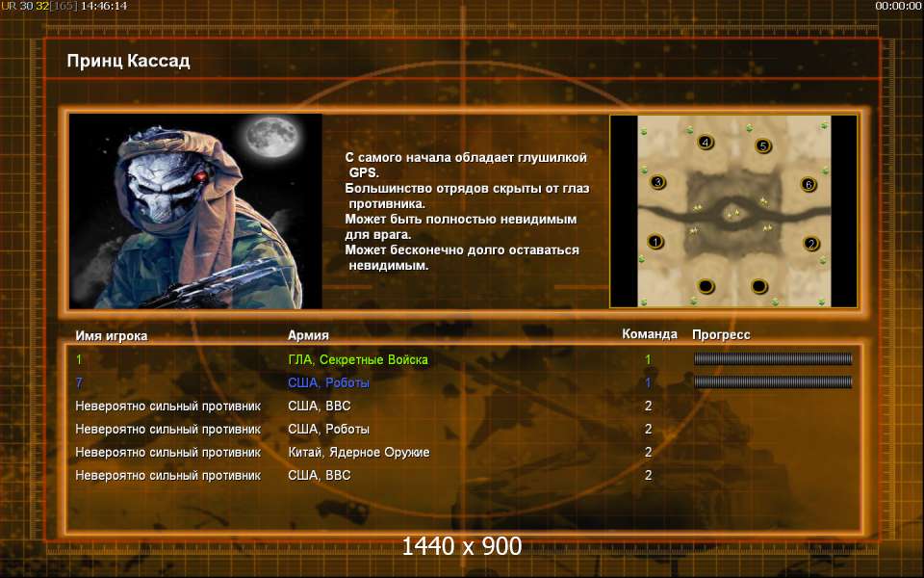Click player 7's loading progress bar
924x578 pixels.
point(773,382)
